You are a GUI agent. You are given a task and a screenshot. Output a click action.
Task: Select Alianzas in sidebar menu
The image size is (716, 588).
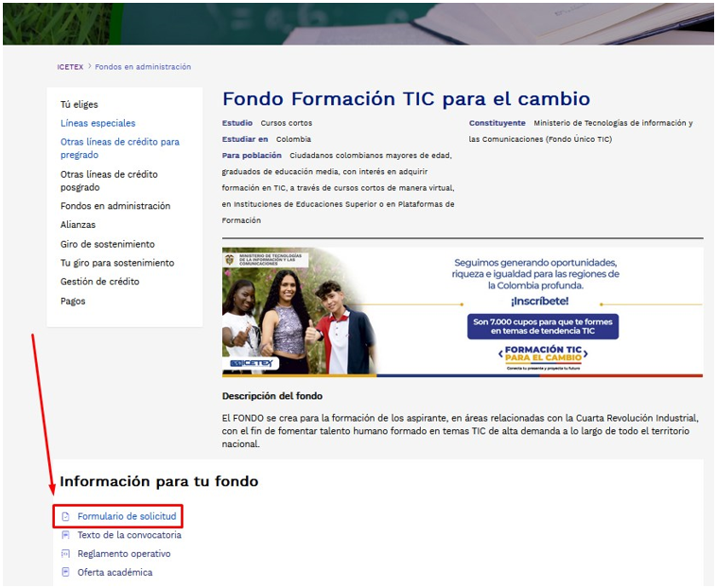click(78, 225)
